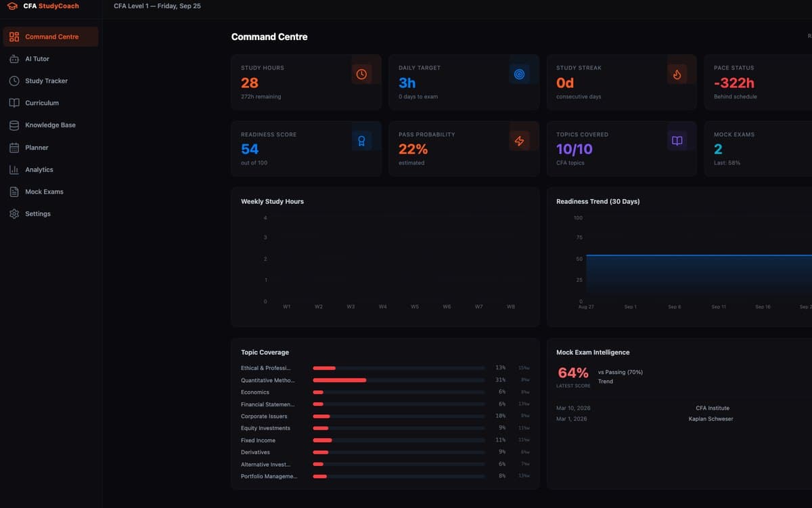The height and width of the screenshot is (508, 812).
Task: Click the "272h remaining" text under Study Hours
Action: [x=261, y=97]
